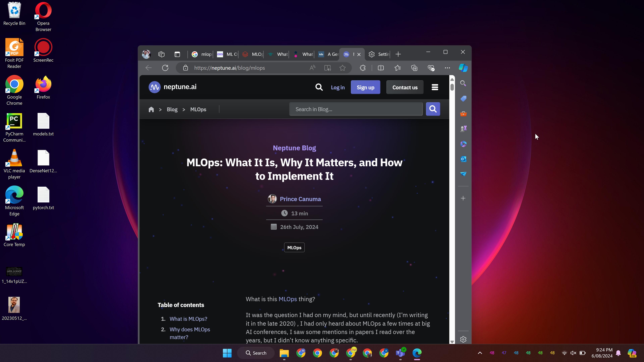Click the Log in link
Screen dimensions: 644x362
point(338,87)
